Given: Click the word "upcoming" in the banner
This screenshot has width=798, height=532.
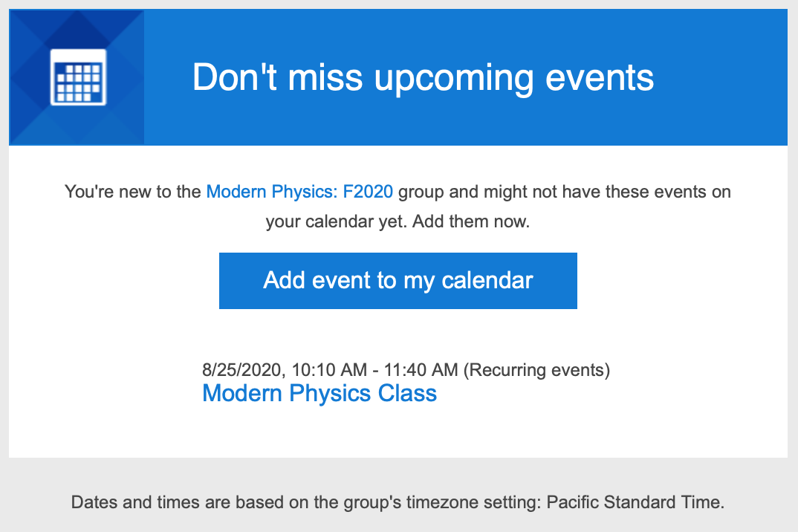Looking at the screenshot, I should [454, 79].
